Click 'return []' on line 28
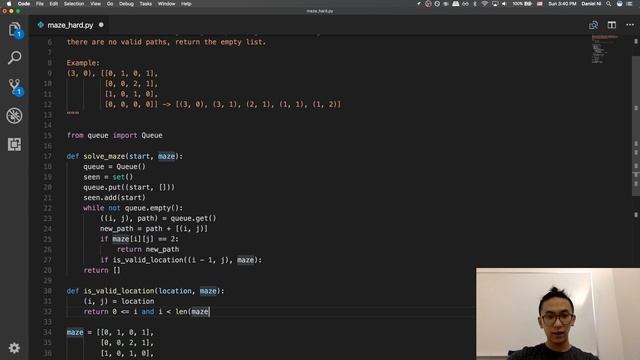This screenshot has height=360, width=640. coord(102,270)
